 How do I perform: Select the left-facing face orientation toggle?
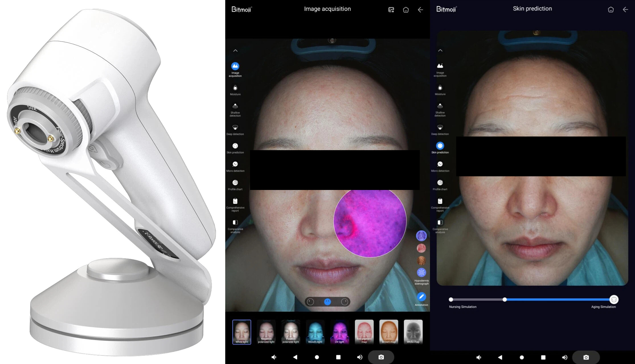[x=310, y=302]
